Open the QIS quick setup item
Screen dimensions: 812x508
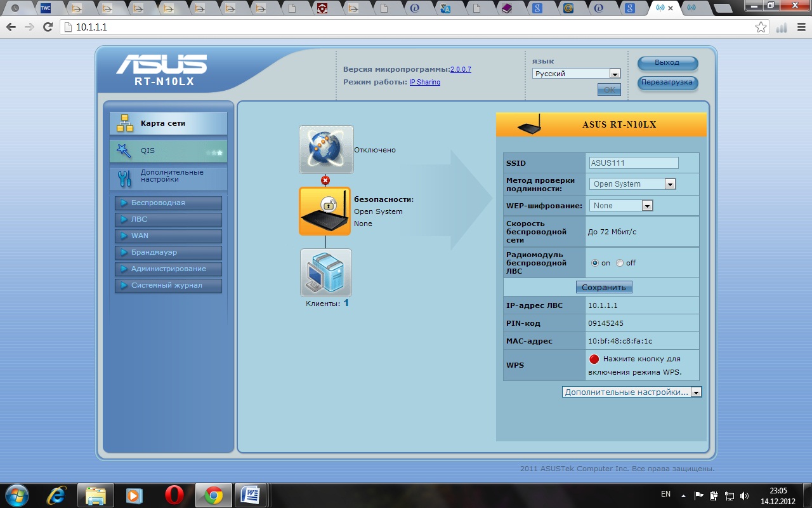click(168, 151)
